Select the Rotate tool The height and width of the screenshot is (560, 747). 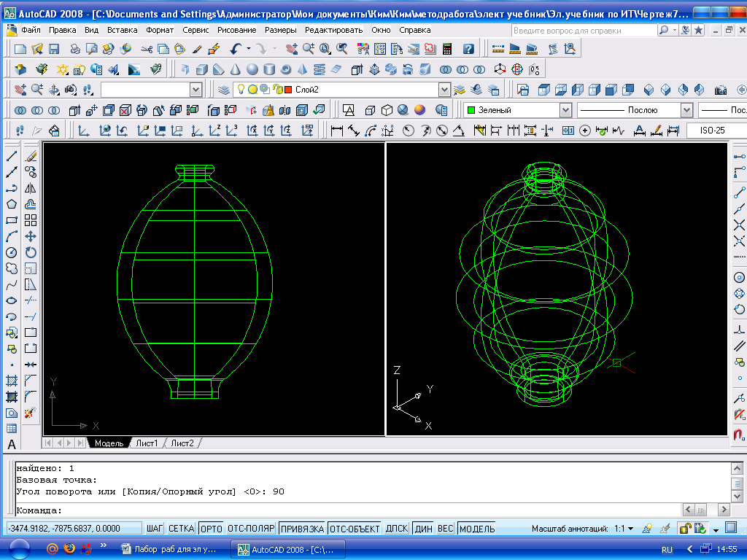pyautogui.click(x=31, y=252)
